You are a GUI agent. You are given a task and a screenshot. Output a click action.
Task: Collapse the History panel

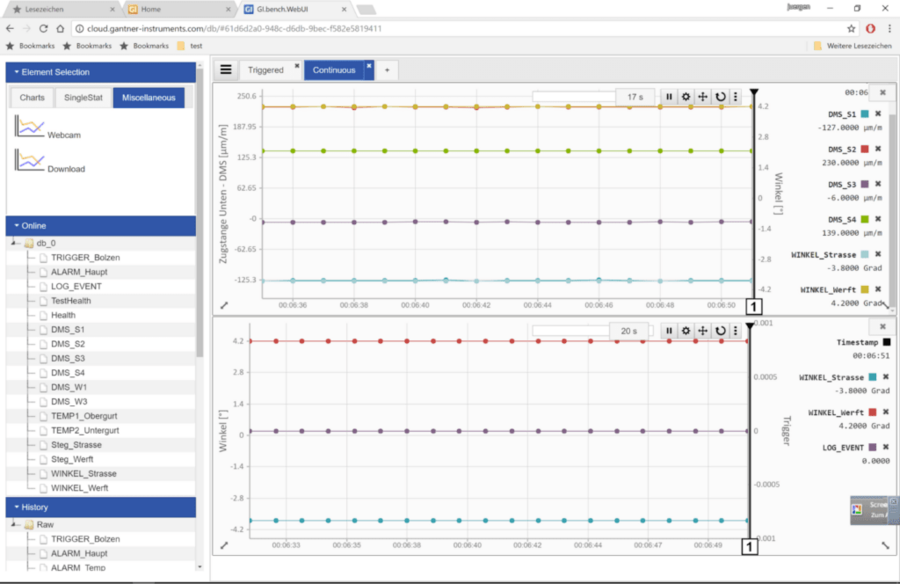100,507
